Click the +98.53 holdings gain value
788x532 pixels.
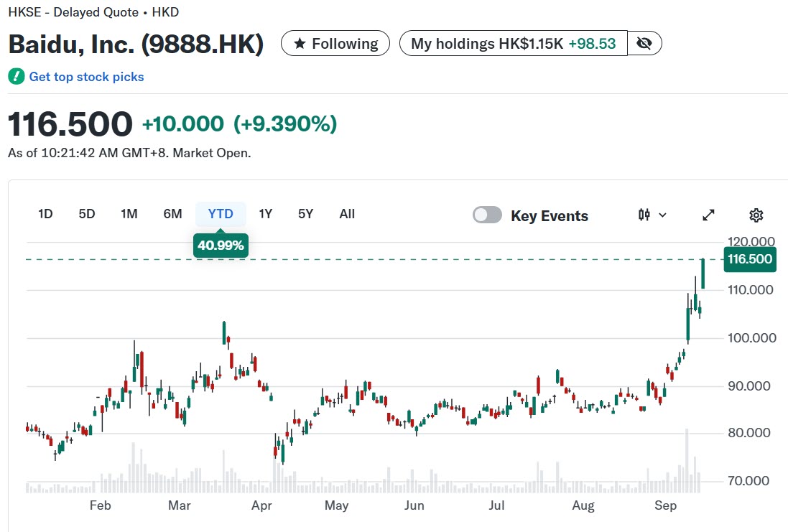tap(592, 44)
